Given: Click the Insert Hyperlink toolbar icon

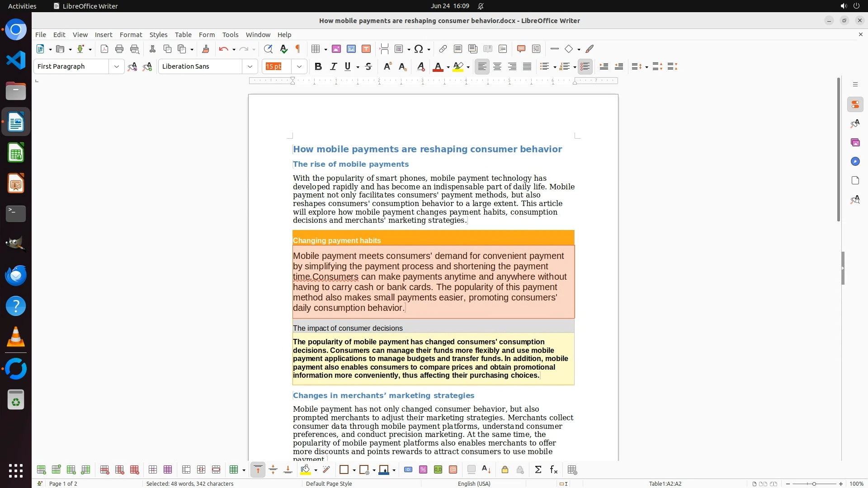Looking at the screenshot, I should [x=443, y=49].
